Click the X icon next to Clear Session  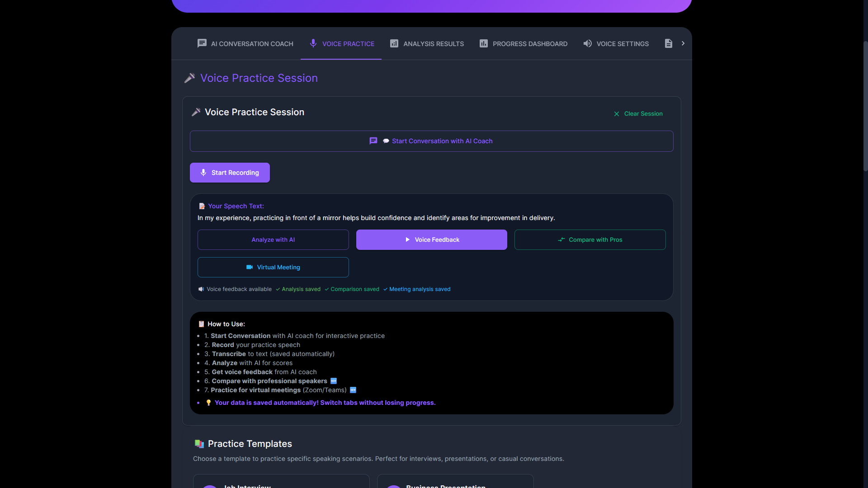point(616,114)
